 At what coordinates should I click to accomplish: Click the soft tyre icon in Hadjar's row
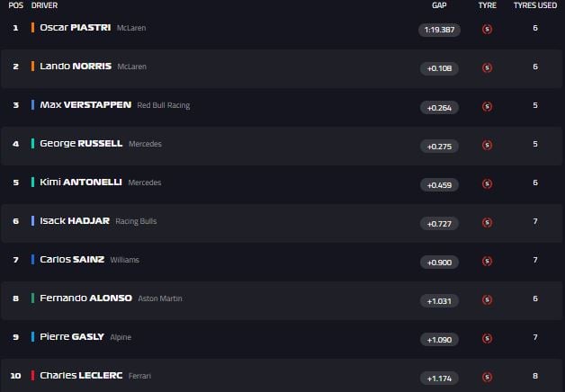[x=487, y=222]
